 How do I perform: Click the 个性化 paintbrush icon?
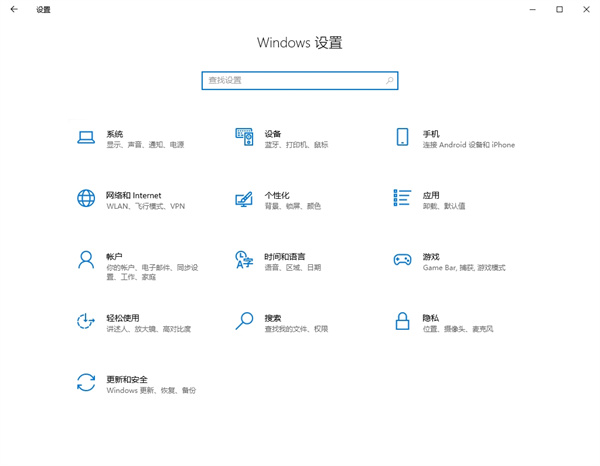pos(244,199)
